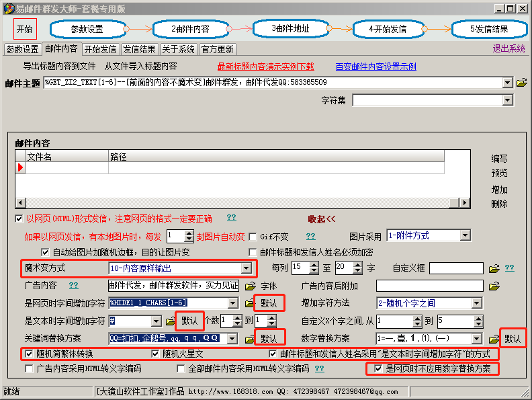Open the 参数设置 tab
This screenshot has height=400, width=532.
[22, 49]
